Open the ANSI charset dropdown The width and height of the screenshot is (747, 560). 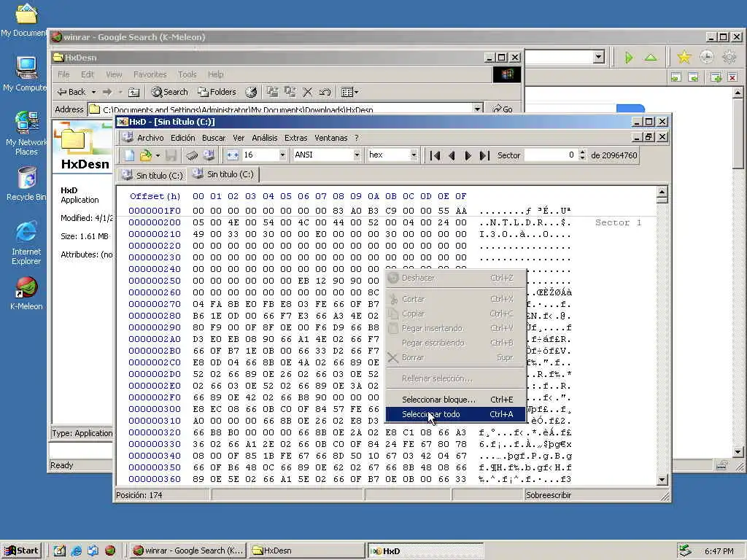[357, 155]
